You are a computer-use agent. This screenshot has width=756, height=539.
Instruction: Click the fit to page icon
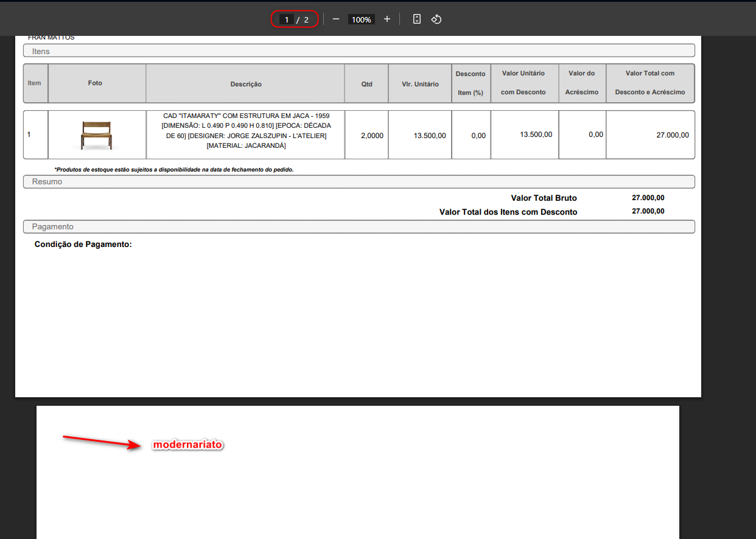coord(417,19)
